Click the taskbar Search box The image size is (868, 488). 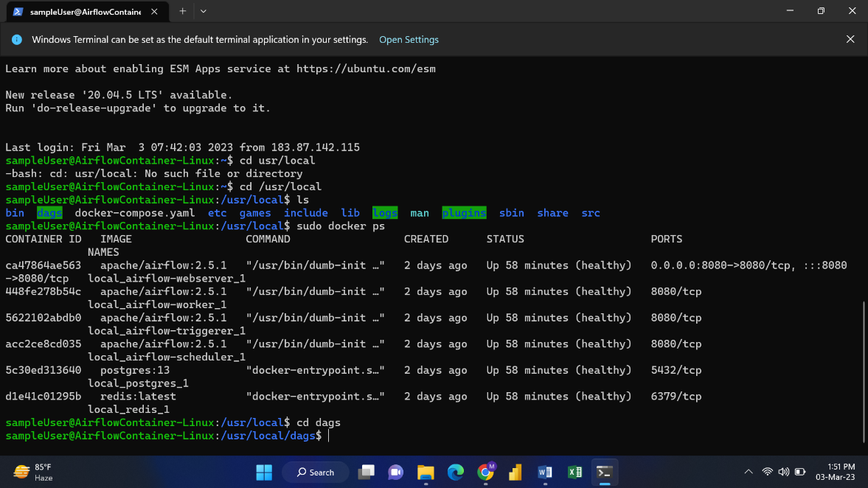point(316,472)
